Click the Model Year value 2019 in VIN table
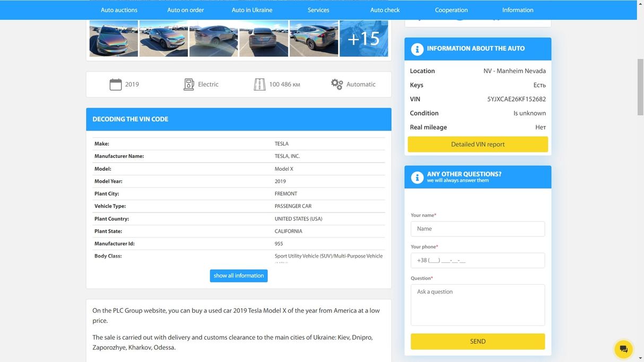Image resolution: width=644 pixels, height=362 pixels. pos(280,181)
